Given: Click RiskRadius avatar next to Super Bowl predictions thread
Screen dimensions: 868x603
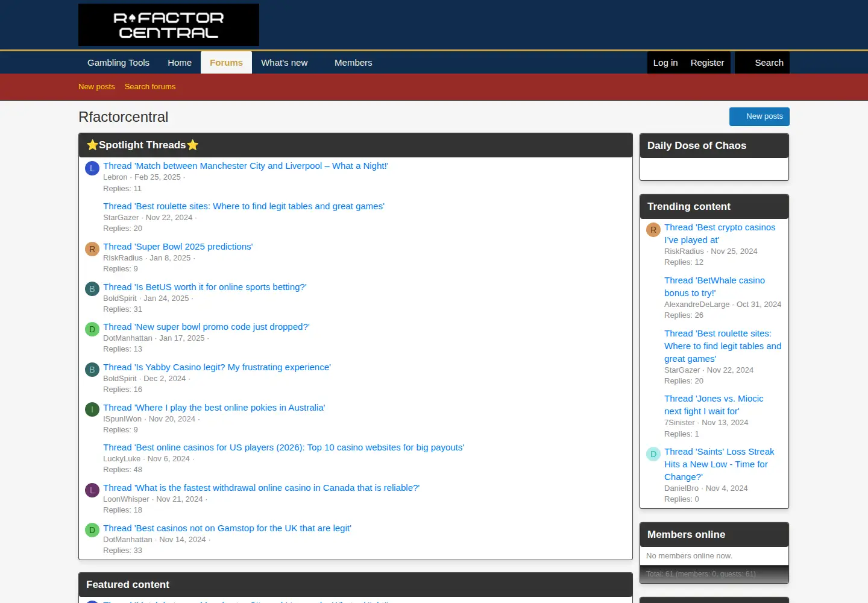Looking at the screenshot, I should (x=92, y=249).
